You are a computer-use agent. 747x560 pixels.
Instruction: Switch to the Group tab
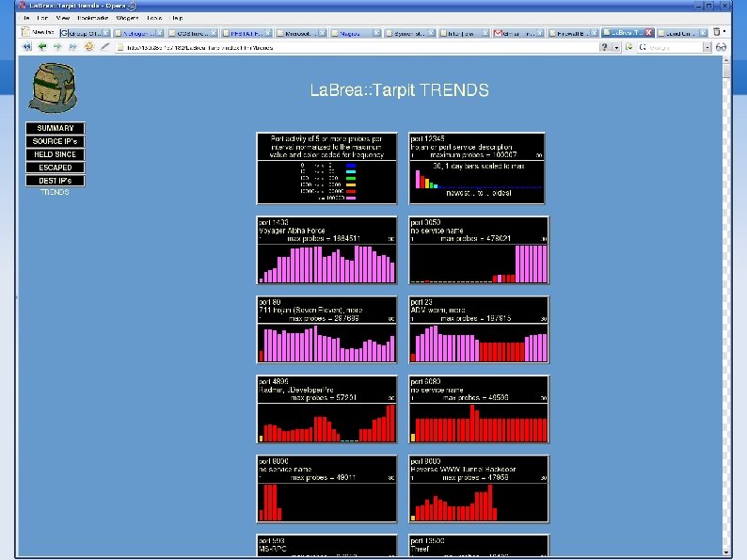coord(85,33)
